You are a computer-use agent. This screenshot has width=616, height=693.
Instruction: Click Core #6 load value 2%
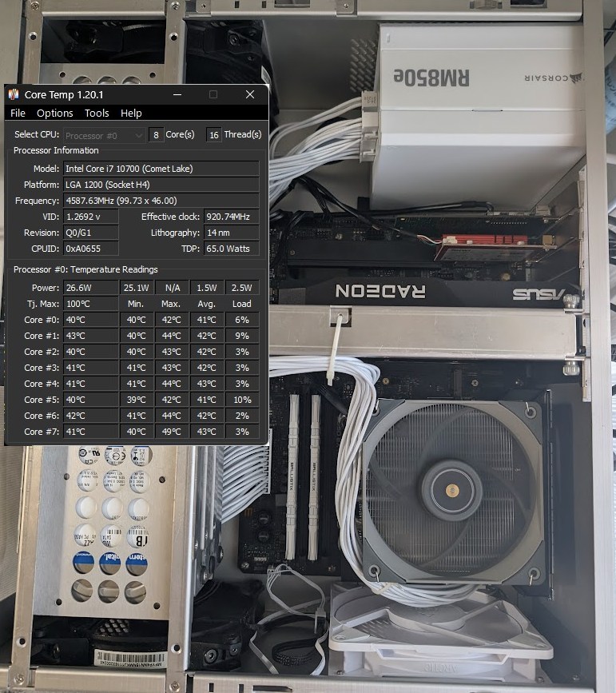pos(242,416)
